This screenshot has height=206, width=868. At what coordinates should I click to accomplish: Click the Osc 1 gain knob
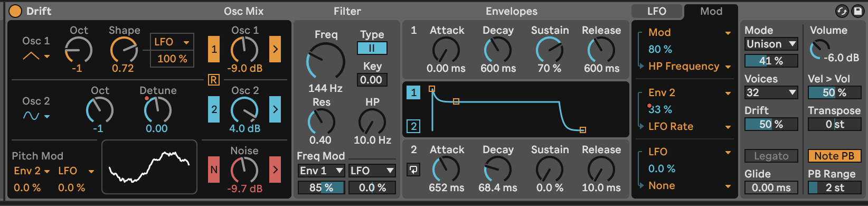point(244,51)
